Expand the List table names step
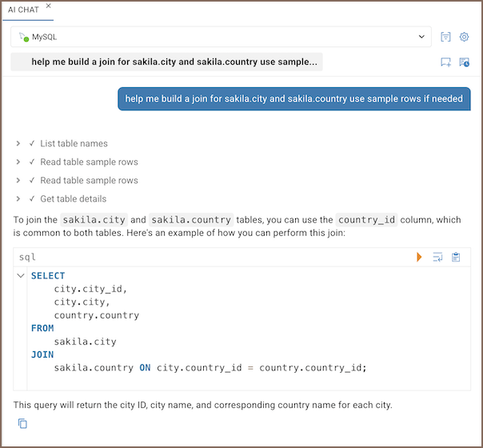 (x=18, y=143)
